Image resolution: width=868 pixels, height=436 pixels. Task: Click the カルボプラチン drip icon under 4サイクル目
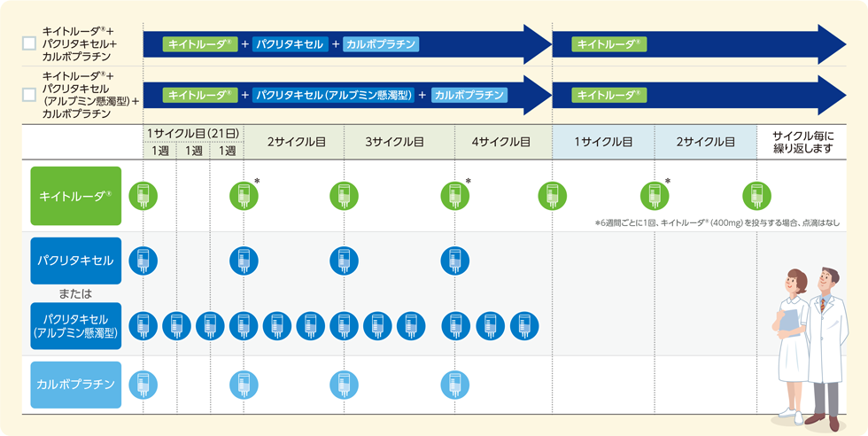(454, 385)
